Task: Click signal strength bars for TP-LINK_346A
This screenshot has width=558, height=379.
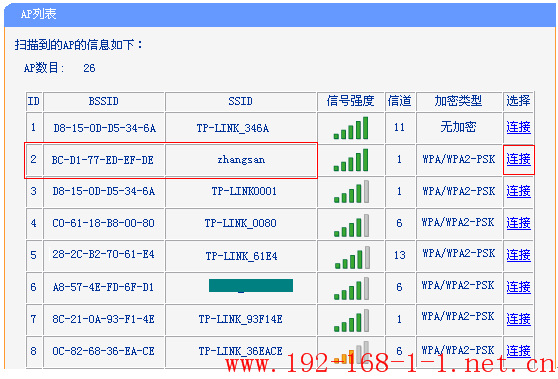Action: [x=351, y=128]
